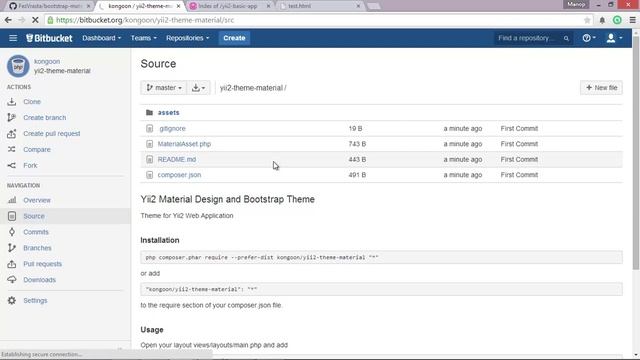Image resolution: width=640 pixels, height=360 pixels.
Task: Open Settings link in sidebar
Action: tap(35, 300)
